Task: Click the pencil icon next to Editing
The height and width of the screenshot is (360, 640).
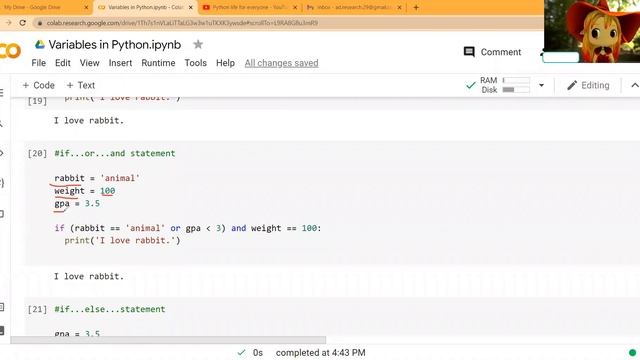Action: pos(572,85)
